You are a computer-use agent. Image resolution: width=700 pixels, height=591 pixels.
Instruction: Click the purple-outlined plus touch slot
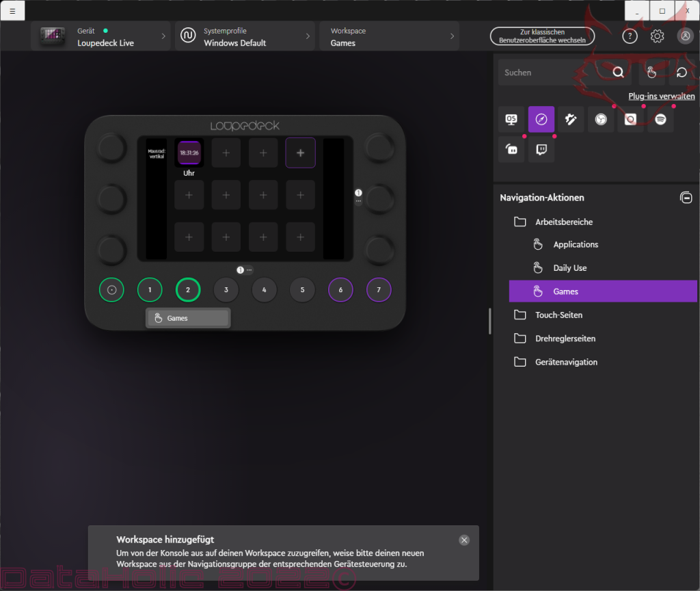301,153
